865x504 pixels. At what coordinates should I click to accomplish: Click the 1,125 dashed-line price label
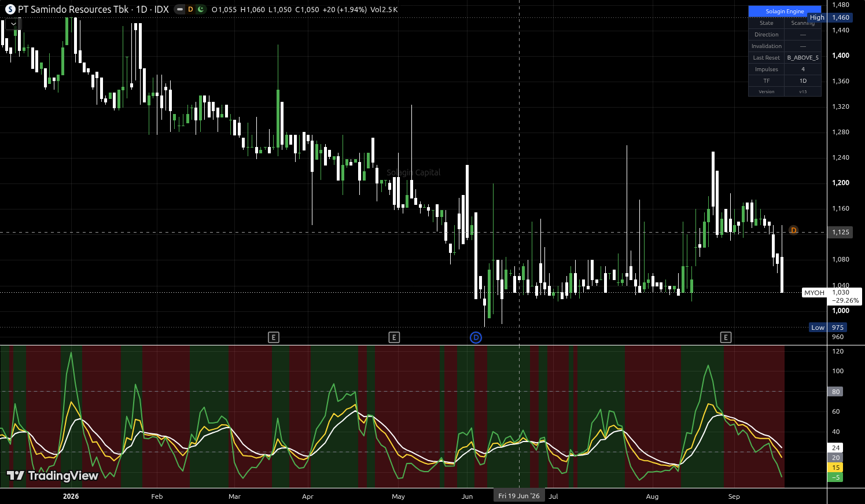(x=841, y=232)
